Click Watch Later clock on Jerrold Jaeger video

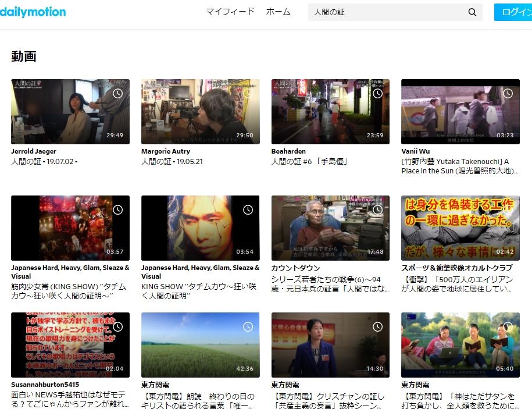(118, 93)
